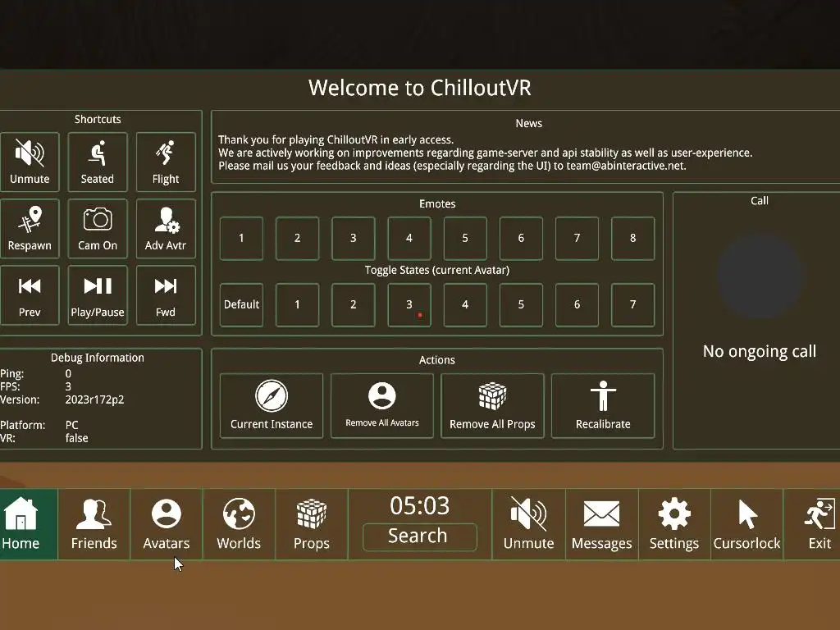Click the Search field under the clock
The image size is (840, 630).
click(419, 536)
